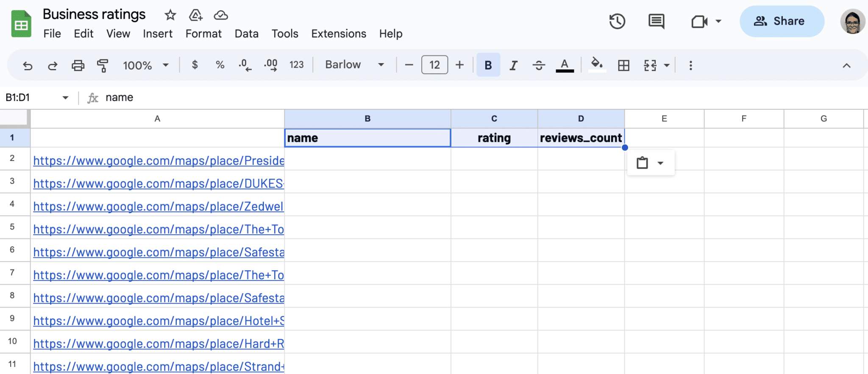Check the cloud document status icon

coord(221,15)
